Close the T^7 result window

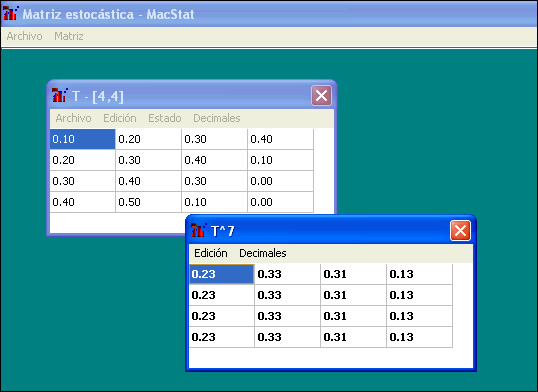(460, 231)
